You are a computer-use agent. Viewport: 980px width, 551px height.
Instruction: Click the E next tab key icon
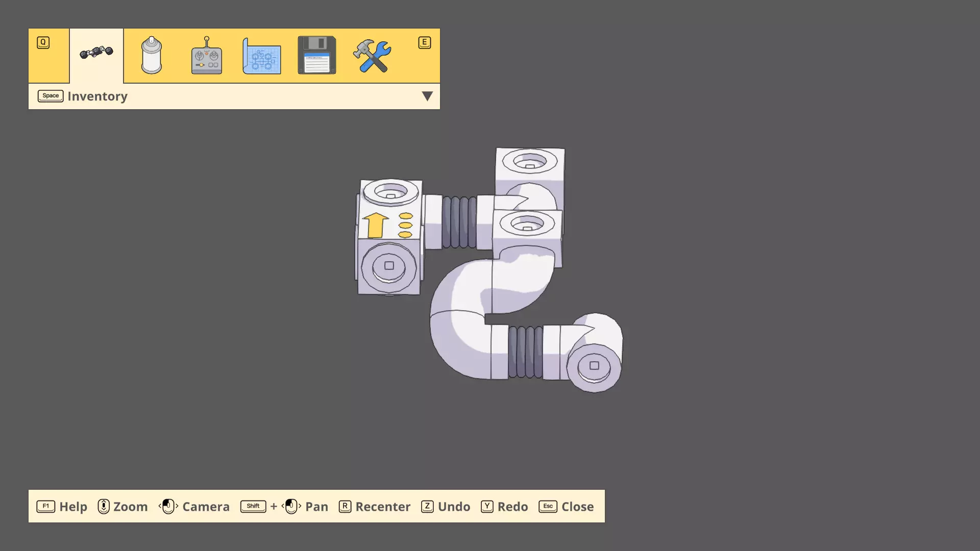(x=424, y=43)
